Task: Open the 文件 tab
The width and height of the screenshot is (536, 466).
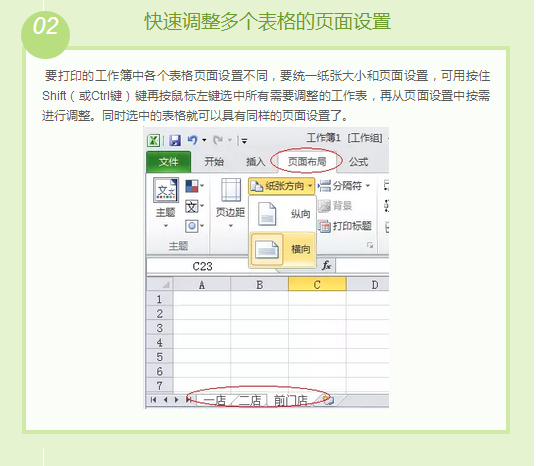Action: tap(169, 162)
